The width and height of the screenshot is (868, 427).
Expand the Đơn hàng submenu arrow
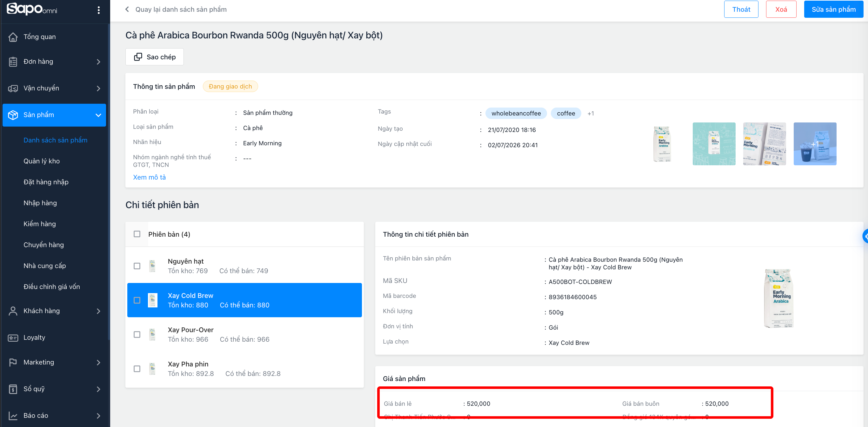coord(98,62)
